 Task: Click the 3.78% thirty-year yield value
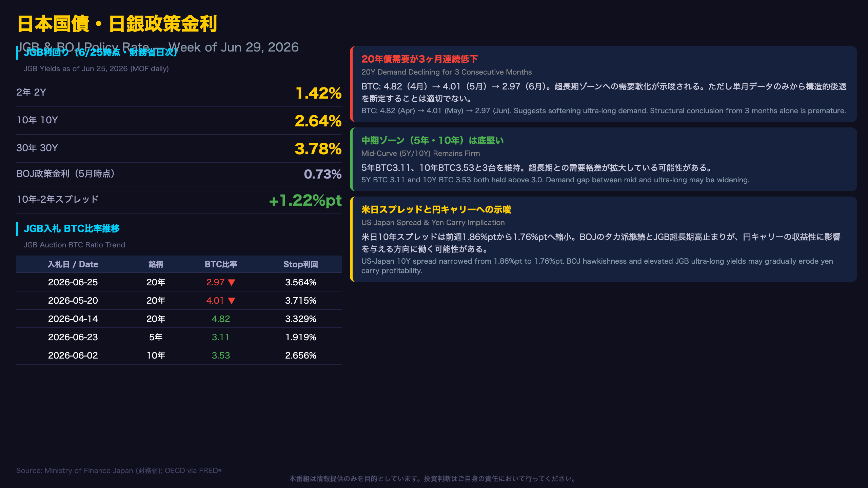318,149
